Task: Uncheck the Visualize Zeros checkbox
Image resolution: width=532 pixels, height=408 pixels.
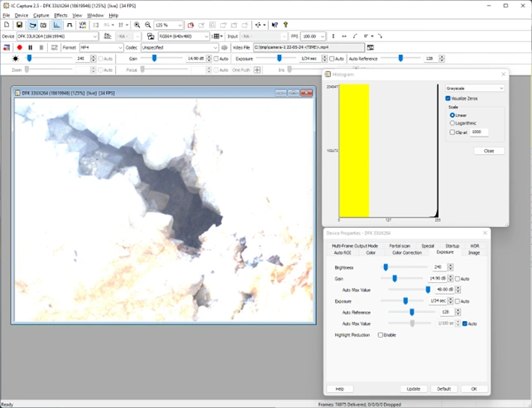Action: [448, 98]
